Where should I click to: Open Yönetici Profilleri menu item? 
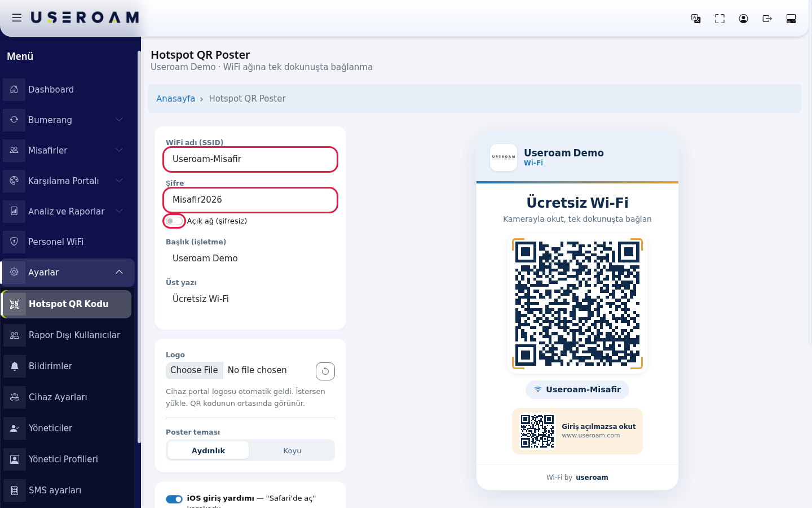(67, 459)
